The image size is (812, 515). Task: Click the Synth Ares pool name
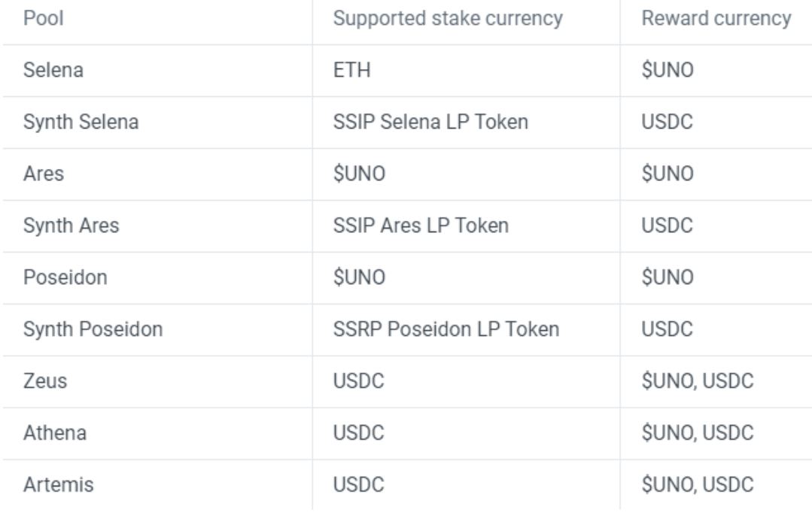point(71,226)
